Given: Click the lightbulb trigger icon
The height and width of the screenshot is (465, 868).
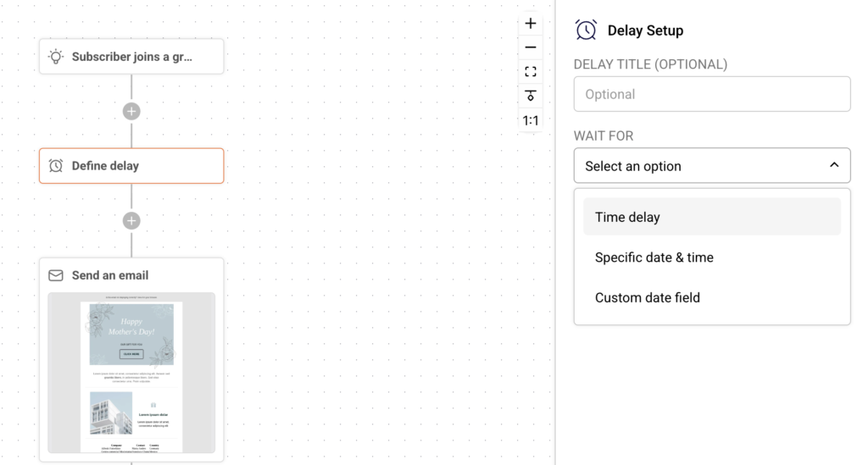Looking at the screenshot, I should pos(56,57).
